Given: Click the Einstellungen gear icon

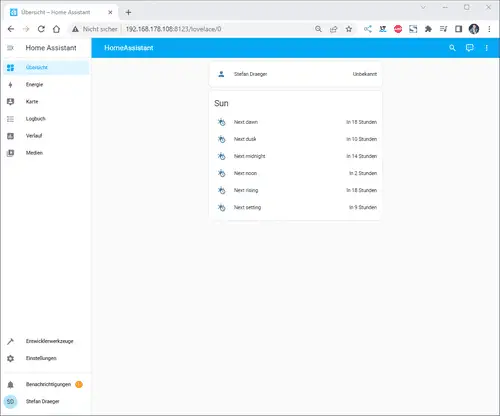Looking at the screenshot, I should [10, 358].
